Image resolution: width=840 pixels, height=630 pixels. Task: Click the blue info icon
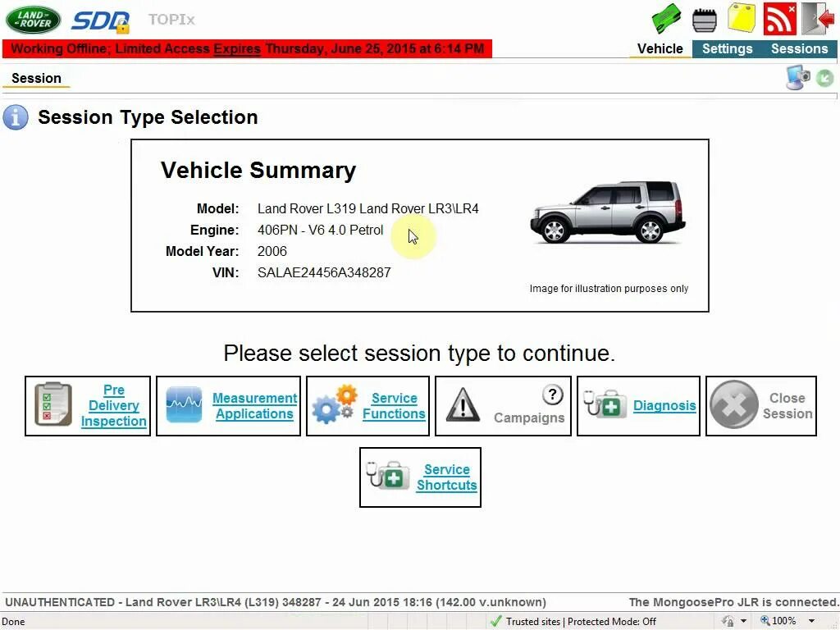pos(16,117)
